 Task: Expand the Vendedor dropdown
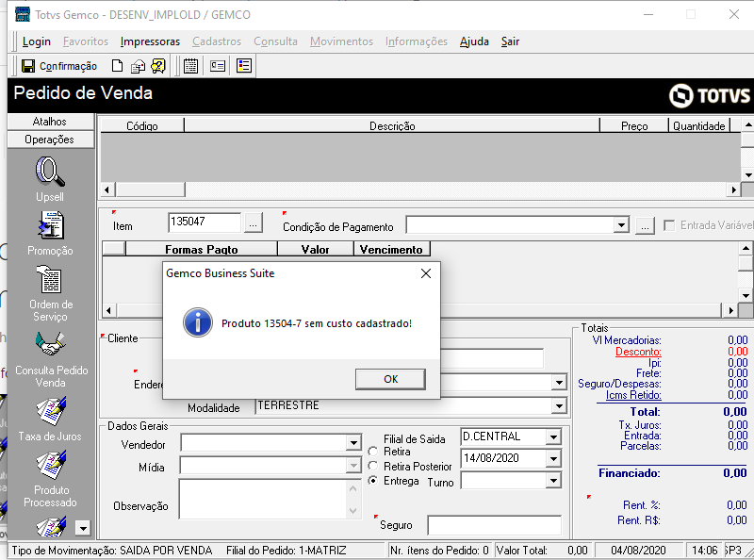click(x=353, y=442)
